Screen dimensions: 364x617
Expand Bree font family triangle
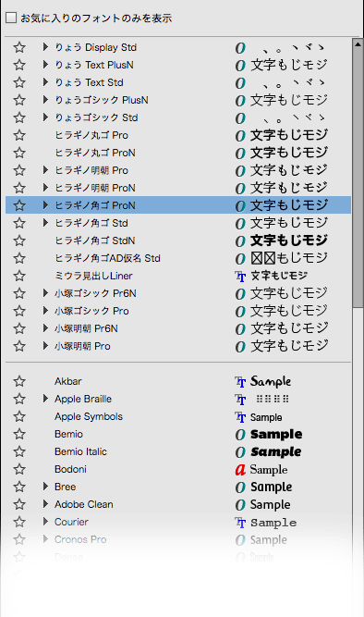(x=45, y=487)
